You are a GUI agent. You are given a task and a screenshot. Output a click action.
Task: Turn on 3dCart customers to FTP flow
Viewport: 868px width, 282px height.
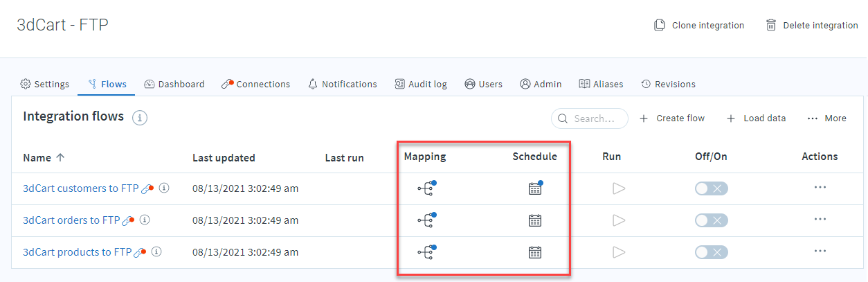[712, 188]
